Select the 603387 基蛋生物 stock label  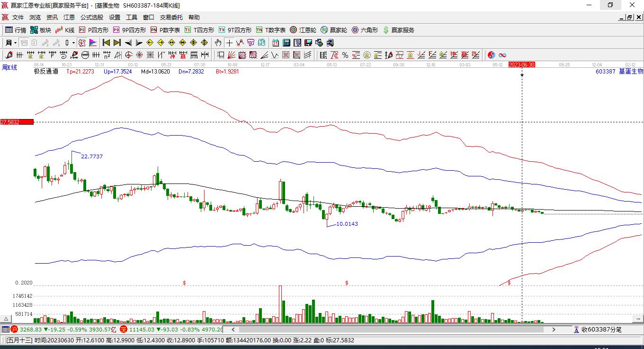pos(619,72)
